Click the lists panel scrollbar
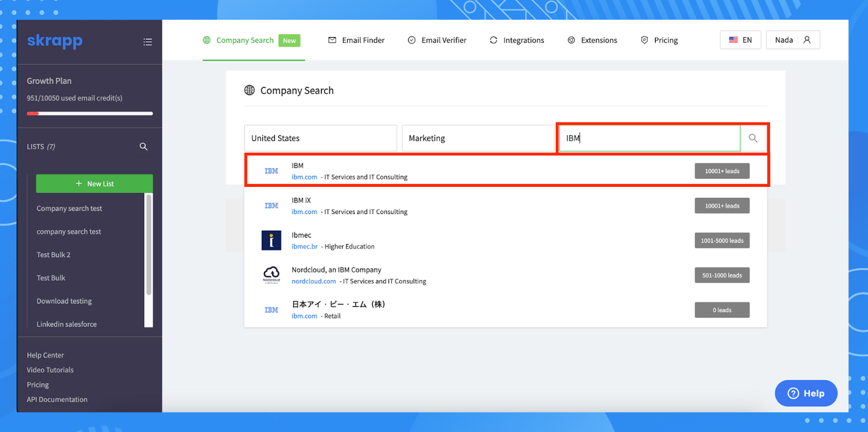Screen dimensions: 868x432 click(149, 245)
